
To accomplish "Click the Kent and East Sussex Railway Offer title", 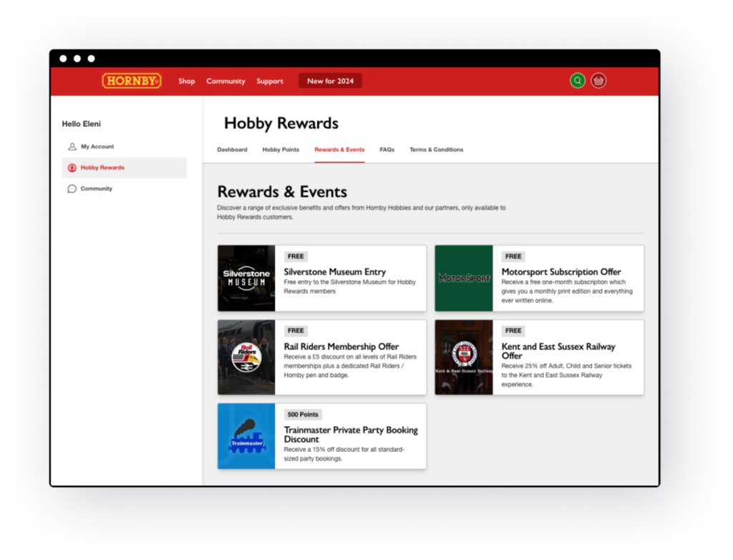I will (558, 351).
